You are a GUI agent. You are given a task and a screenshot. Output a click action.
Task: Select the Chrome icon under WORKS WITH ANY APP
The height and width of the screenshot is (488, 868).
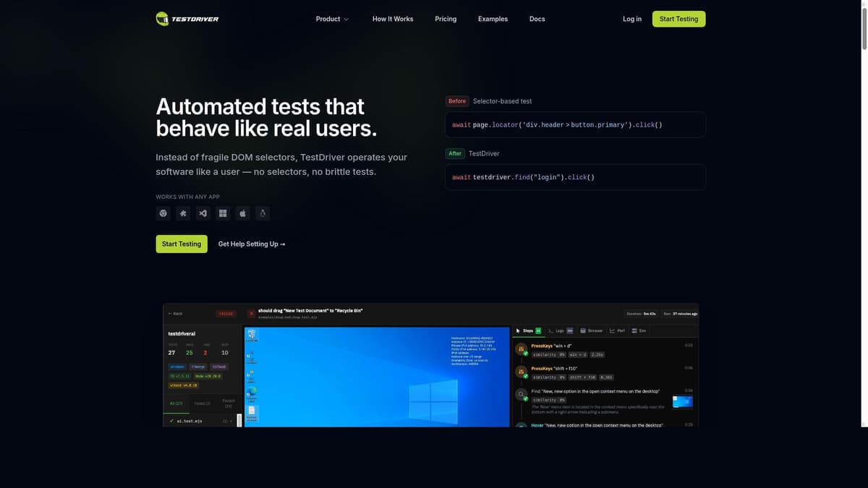[x=163, y=213]
